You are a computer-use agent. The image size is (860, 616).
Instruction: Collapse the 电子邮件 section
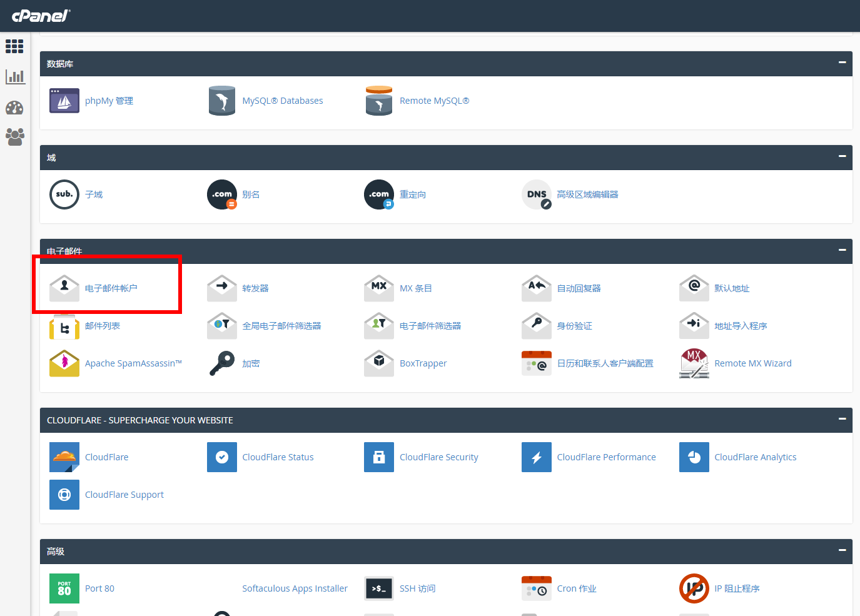coord(842,250)
